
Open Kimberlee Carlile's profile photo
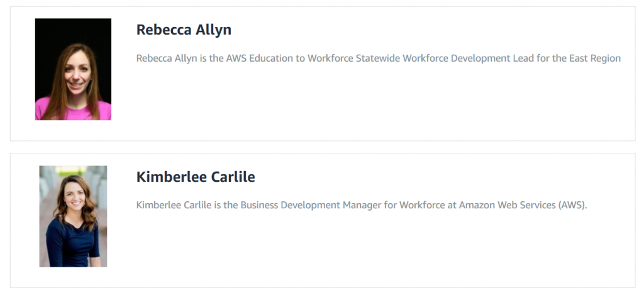coord(73,216)
